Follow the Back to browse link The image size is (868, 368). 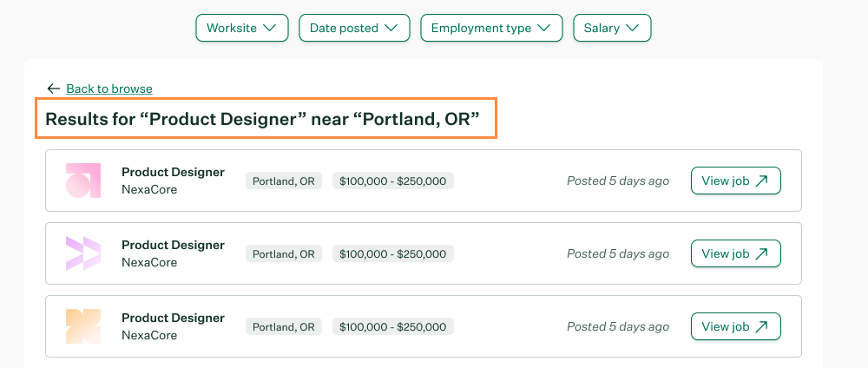coord(109,89)
